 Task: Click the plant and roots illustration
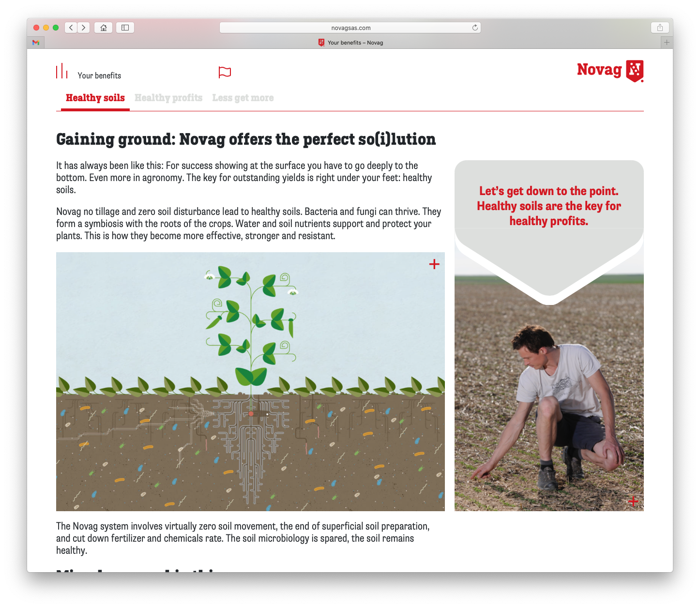(250, 381)
